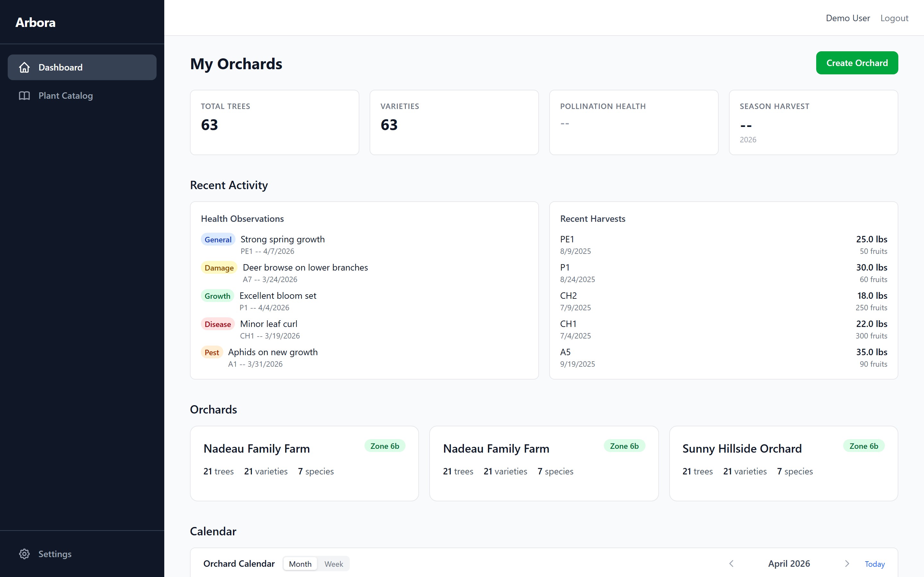Open the Settings menu item
The height and width of the screenshot is (577, 924).
(55, 554)
